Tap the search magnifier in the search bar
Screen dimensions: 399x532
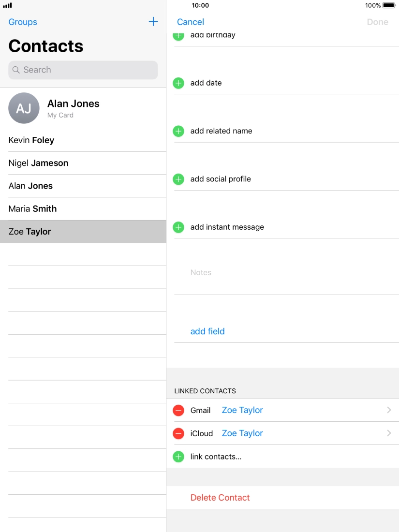pyautogui.click(x=15, y=70)
